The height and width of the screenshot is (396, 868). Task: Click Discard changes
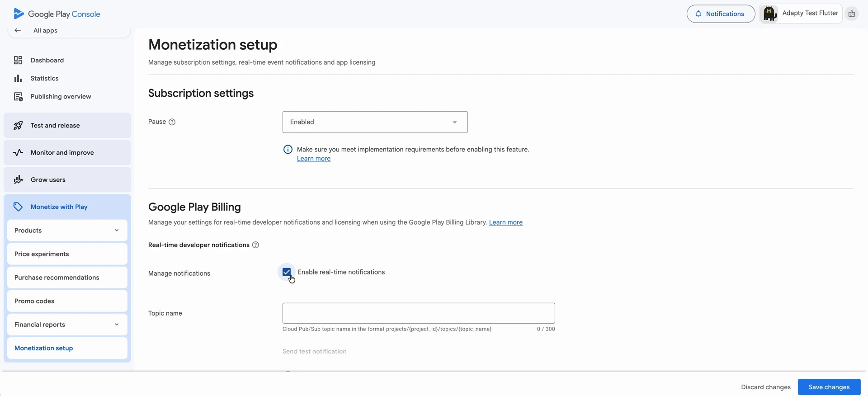tap(766, 387)
